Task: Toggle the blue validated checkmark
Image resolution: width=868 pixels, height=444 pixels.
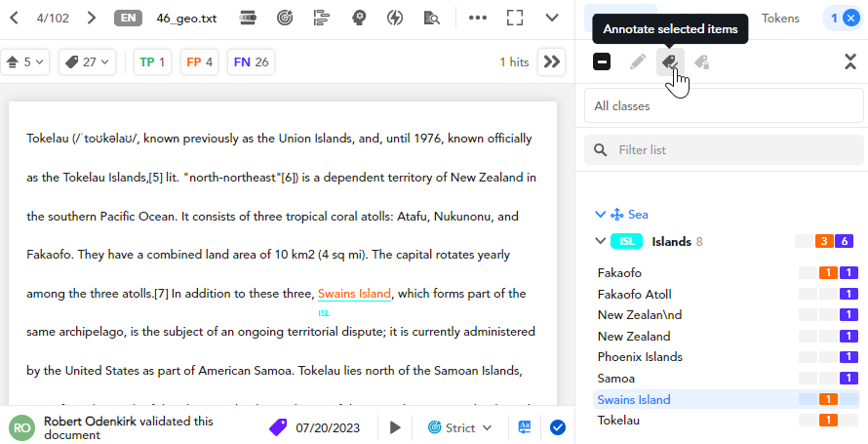Action: tap(558, 426)
